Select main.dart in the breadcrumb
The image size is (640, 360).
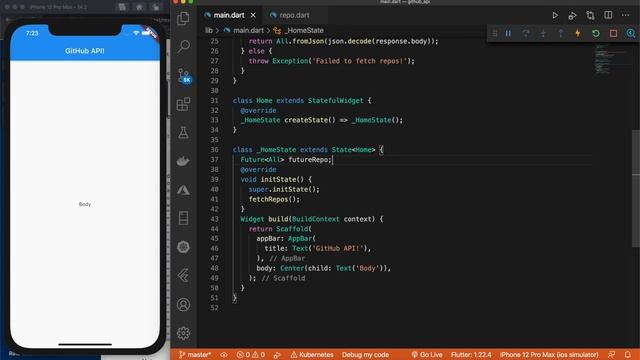coord(248,30)
